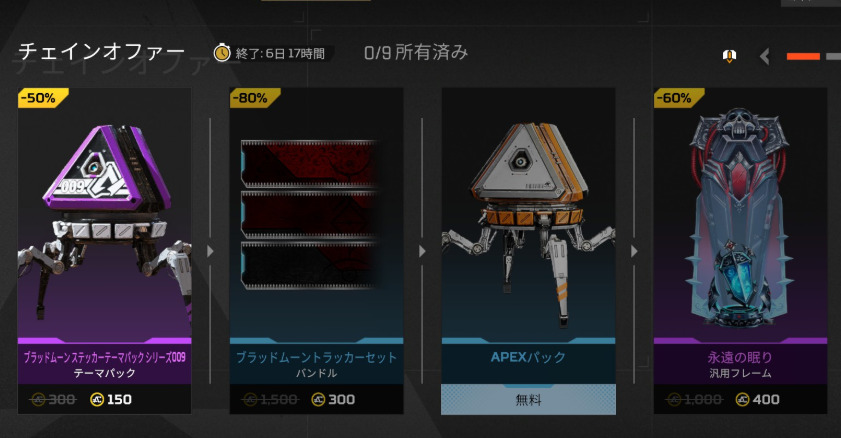841x438 pixels.
Task: Click the Apex Coin icon beside 150
Action: point(97,399)
